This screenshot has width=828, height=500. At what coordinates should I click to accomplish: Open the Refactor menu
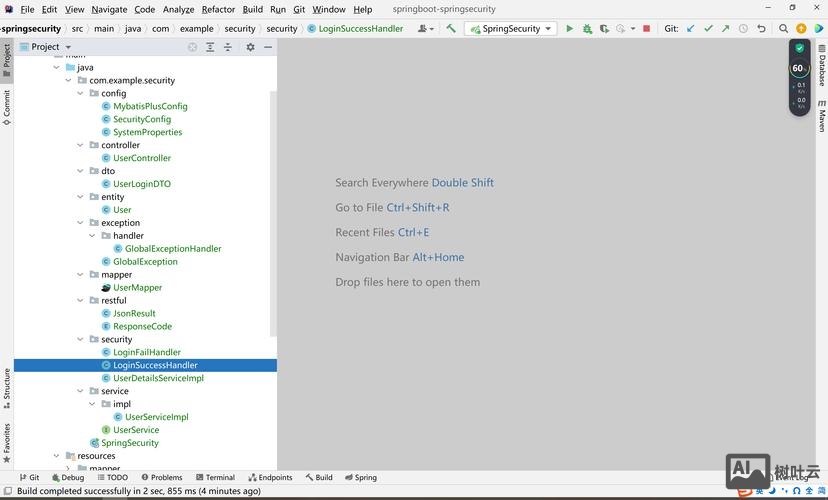219,9
